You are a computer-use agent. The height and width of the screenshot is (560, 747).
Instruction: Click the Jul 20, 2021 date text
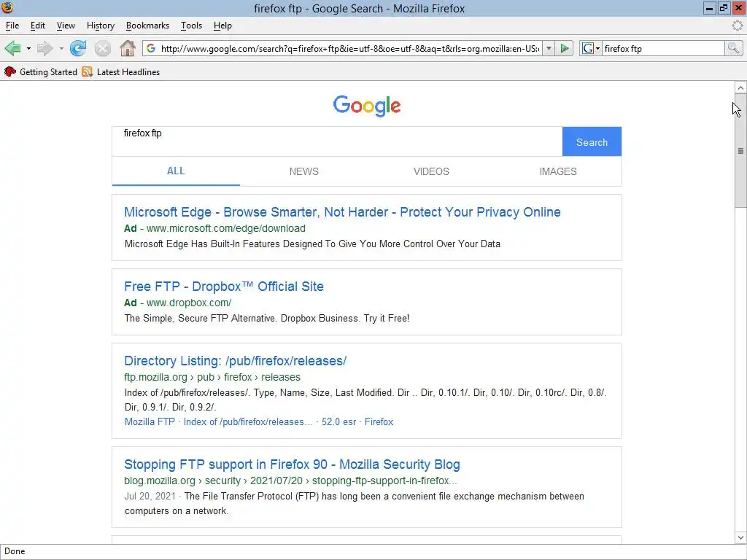(x=150, y=496)
